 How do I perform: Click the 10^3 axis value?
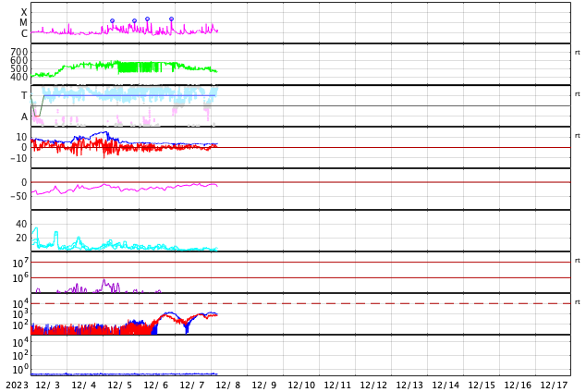pos(20,314)
